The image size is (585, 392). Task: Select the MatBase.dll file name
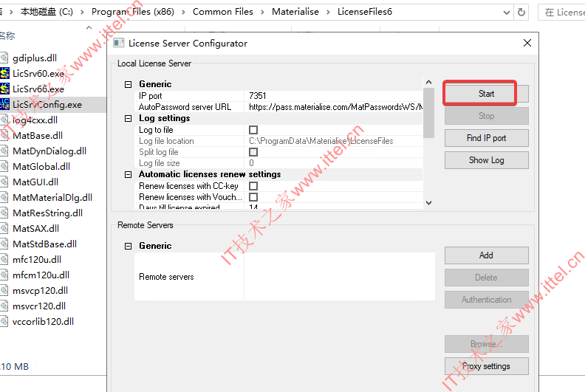(x=38, y=135)
